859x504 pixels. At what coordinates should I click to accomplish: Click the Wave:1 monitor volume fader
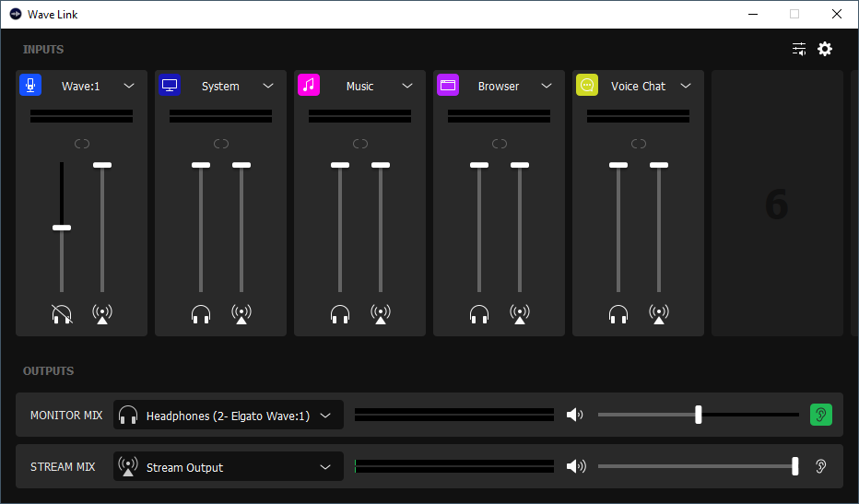[62, 228]
